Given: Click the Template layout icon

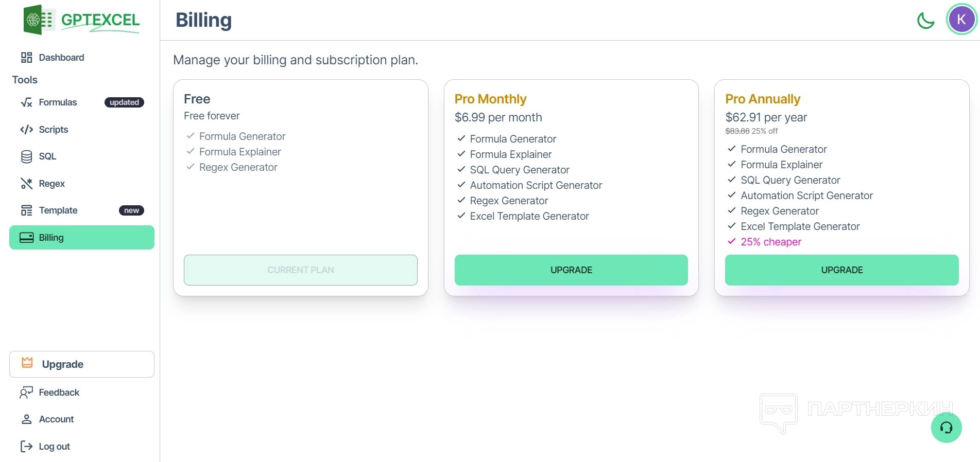Looking at the screenshot, I should coord(26,210).
